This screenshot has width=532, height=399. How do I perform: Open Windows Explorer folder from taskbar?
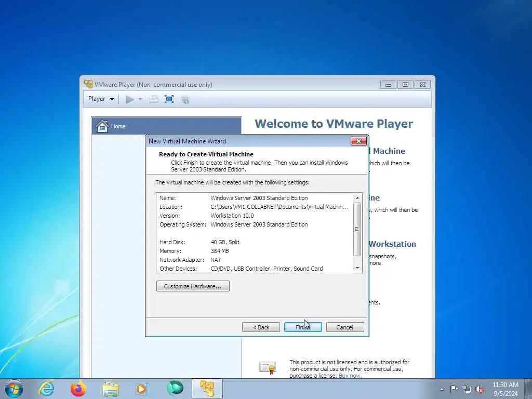(111, 389)
